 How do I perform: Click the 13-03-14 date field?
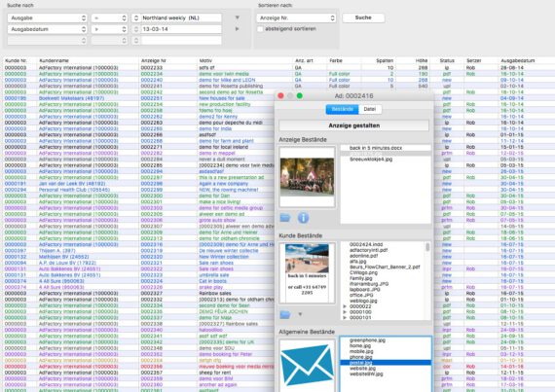coord(181,29)
